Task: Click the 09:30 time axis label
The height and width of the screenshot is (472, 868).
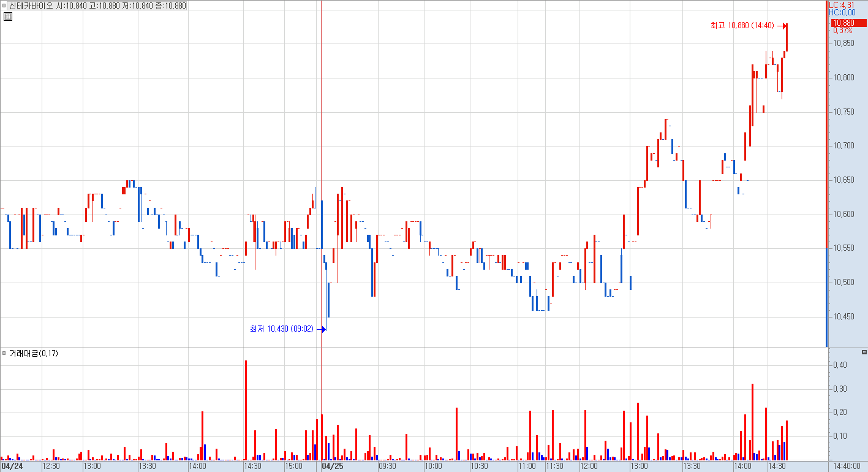Action: pyautogui.click(x=387, y=466)
